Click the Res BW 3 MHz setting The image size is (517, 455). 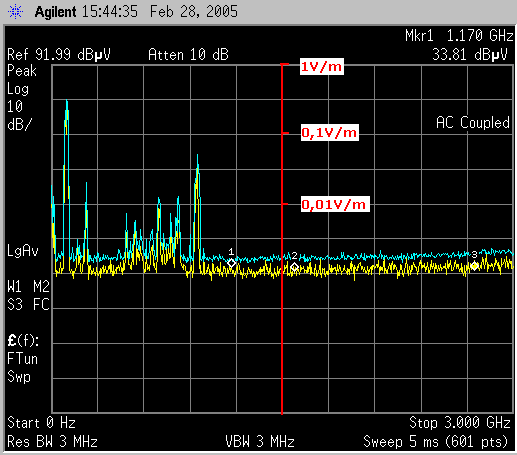click(x=52, y=442)
